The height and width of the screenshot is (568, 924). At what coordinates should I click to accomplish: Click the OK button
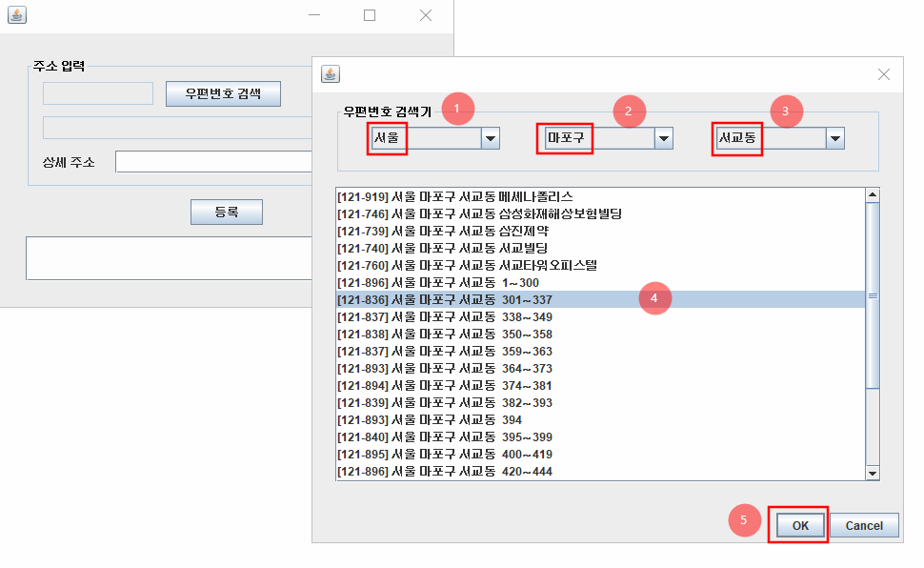point(800,525)
